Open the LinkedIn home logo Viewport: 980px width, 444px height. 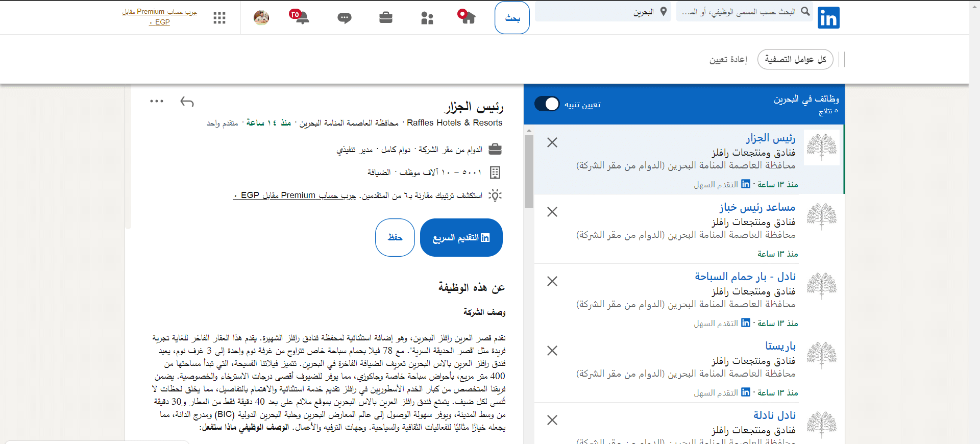coord(828,18)
